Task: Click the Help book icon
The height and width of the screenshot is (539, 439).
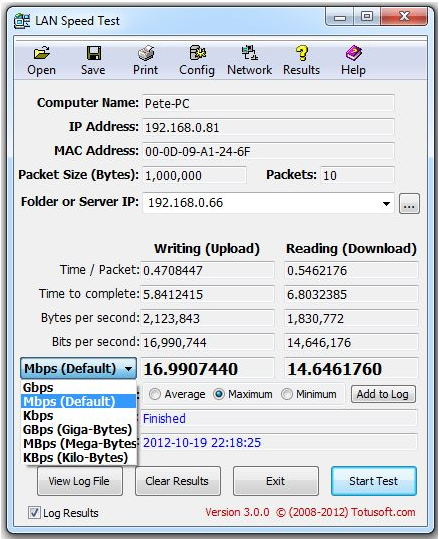Action: coord(353,53)
